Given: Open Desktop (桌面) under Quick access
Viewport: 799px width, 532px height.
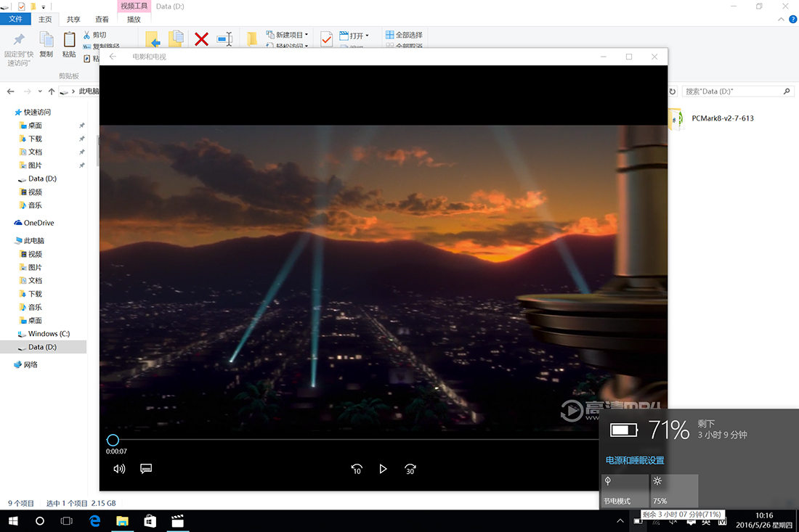Looking at the screenshot, I should point(35,126).
